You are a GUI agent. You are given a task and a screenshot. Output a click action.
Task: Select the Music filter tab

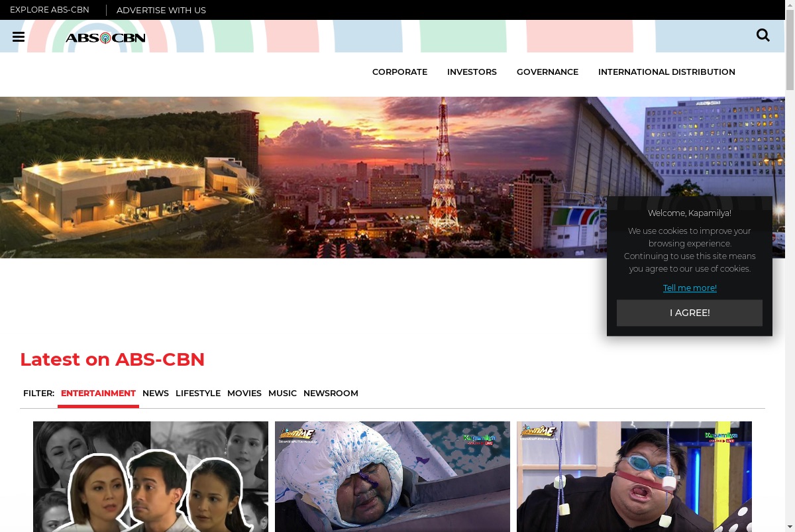(x=282, y=393)
